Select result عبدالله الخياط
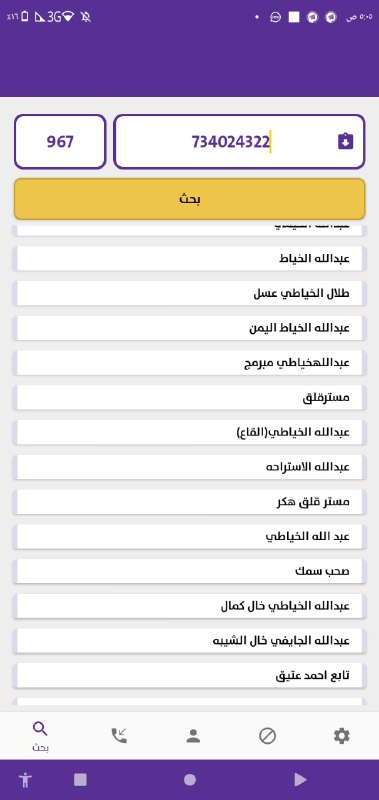This screenshot has height=800, width=379. tap(188, 259)
